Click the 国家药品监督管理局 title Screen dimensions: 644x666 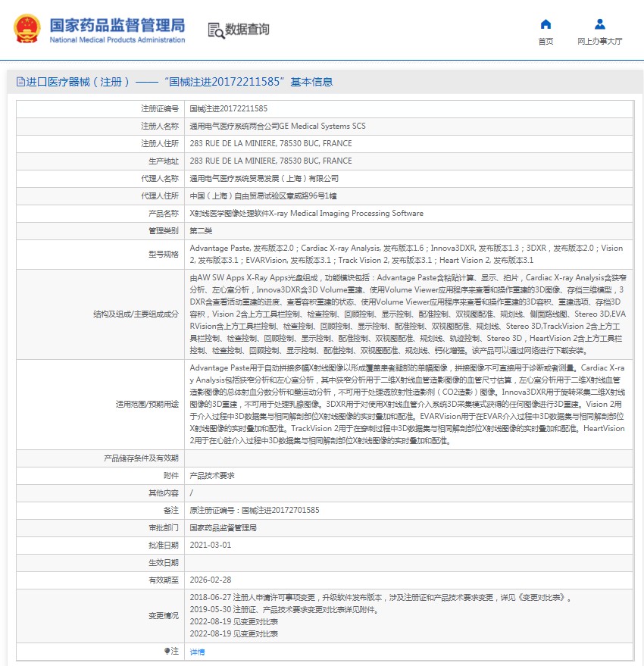click(117, 26)
